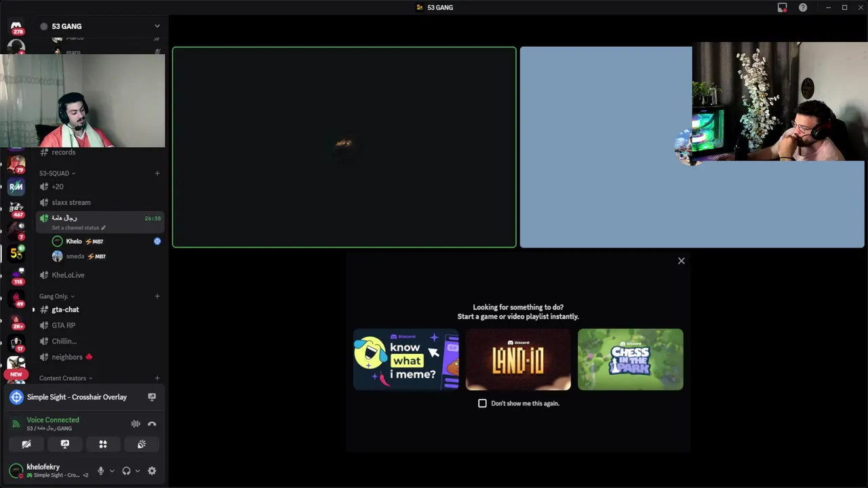Join the neighbors voice channel
The image size is (868, 488).
[x=100, y=357]
